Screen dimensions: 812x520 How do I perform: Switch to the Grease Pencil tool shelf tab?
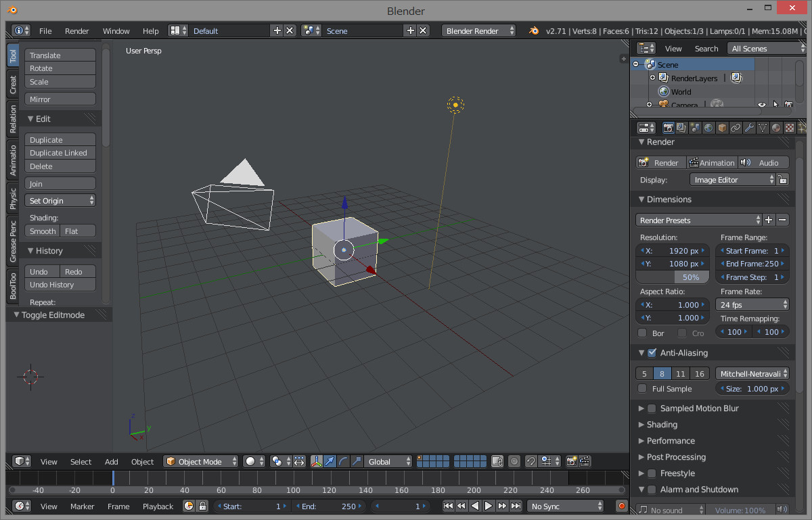pyautogui.click(x=13, y=241)
